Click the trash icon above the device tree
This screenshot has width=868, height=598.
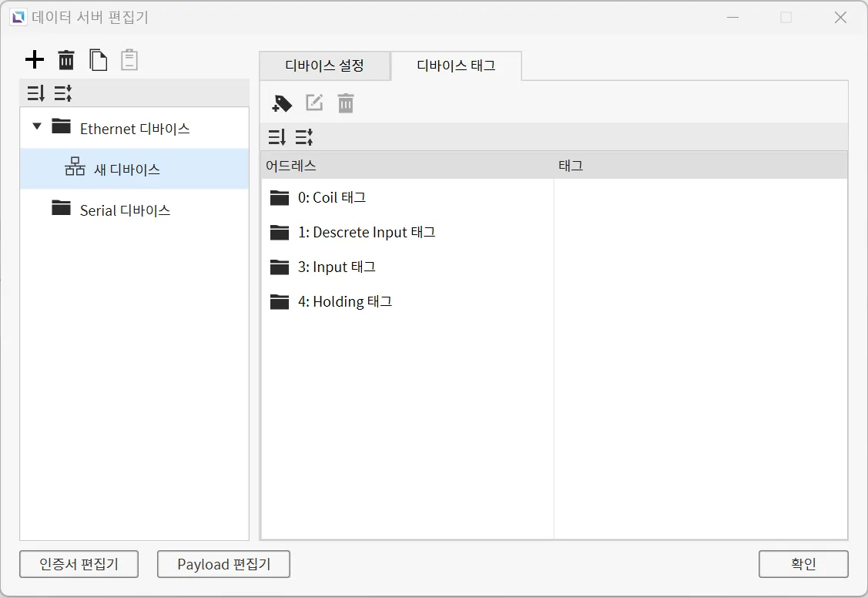67,59
